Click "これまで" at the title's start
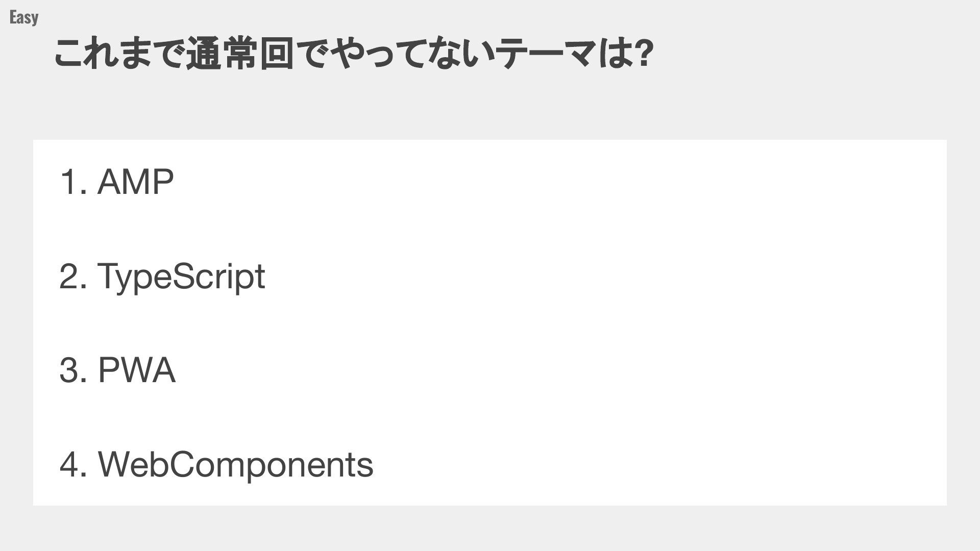This screenshot has height=551, width=980. [120, 53]
